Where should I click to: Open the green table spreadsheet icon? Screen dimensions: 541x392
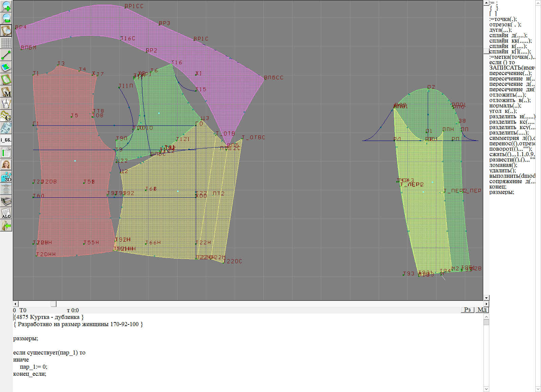pyautogui.click(x=6, y=152)
